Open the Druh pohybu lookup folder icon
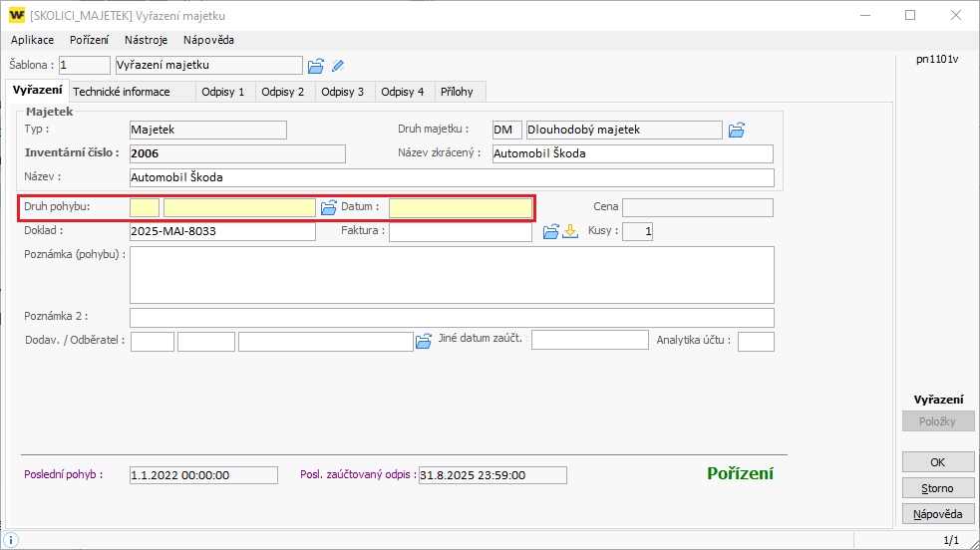 [328, 207]
